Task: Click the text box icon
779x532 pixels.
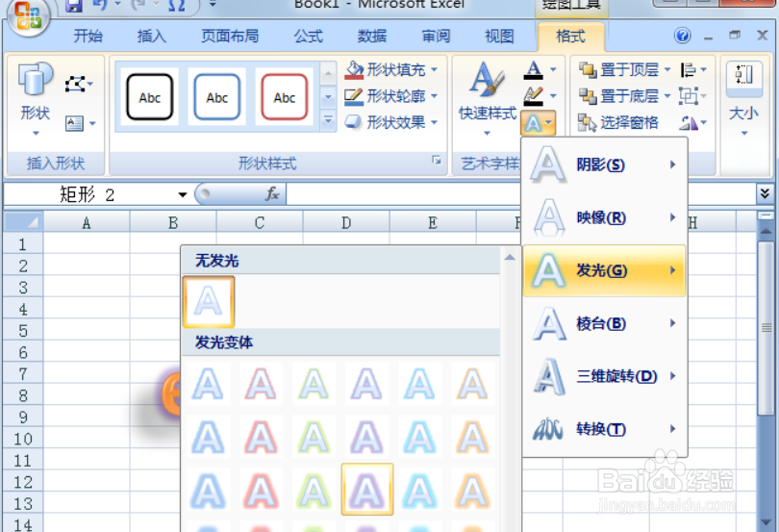Action: [x=80, y=123]
